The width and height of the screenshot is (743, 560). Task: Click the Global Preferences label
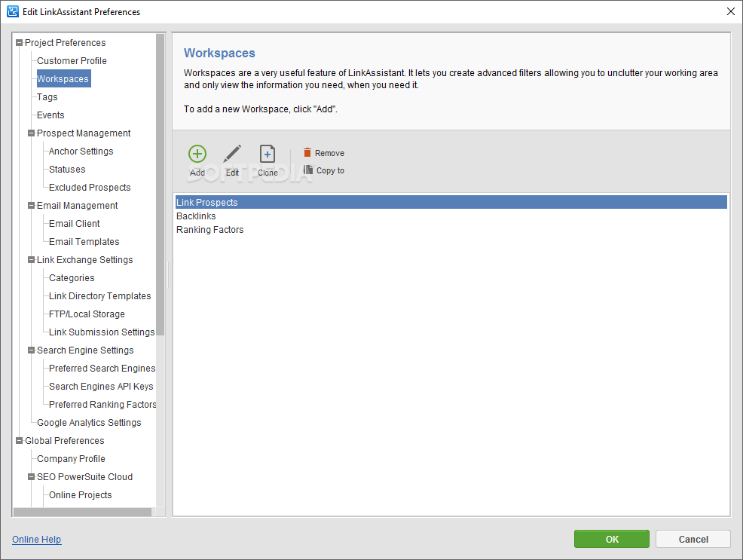(x=65, y=441)
